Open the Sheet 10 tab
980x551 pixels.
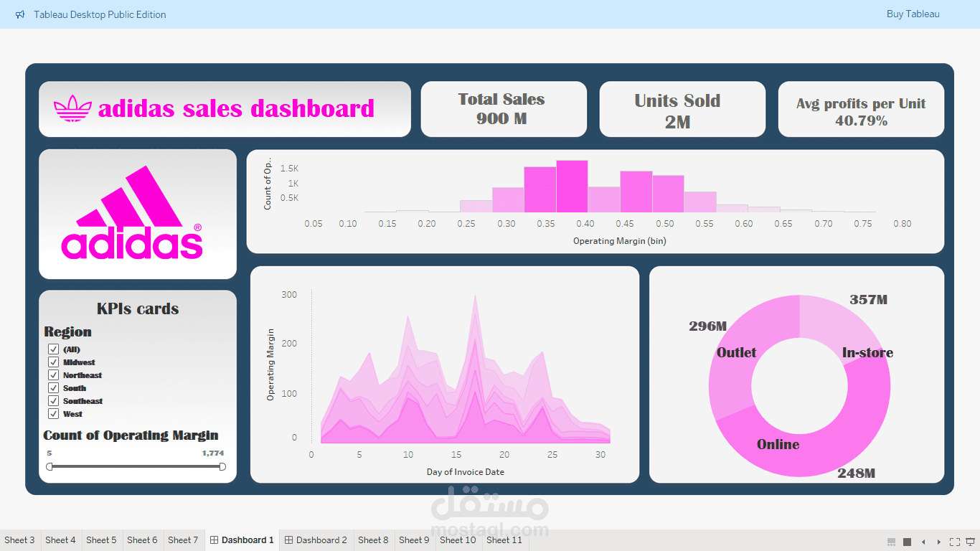[x=458, y=540]
